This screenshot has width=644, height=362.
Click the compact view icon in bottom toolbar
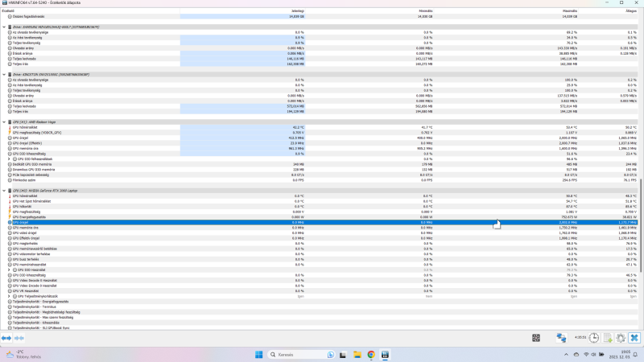[536, 338]
